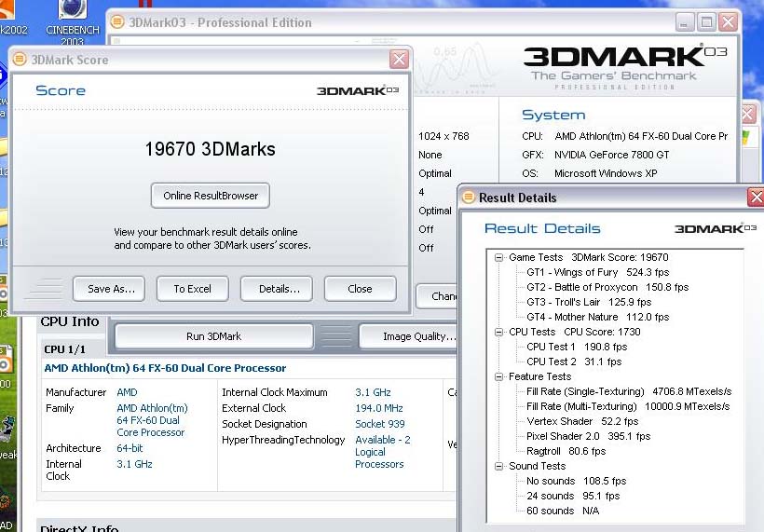Select GT1 - Wings of Fury result
The height and width of the screenshot is (532, 764).
tap(598, 272)
